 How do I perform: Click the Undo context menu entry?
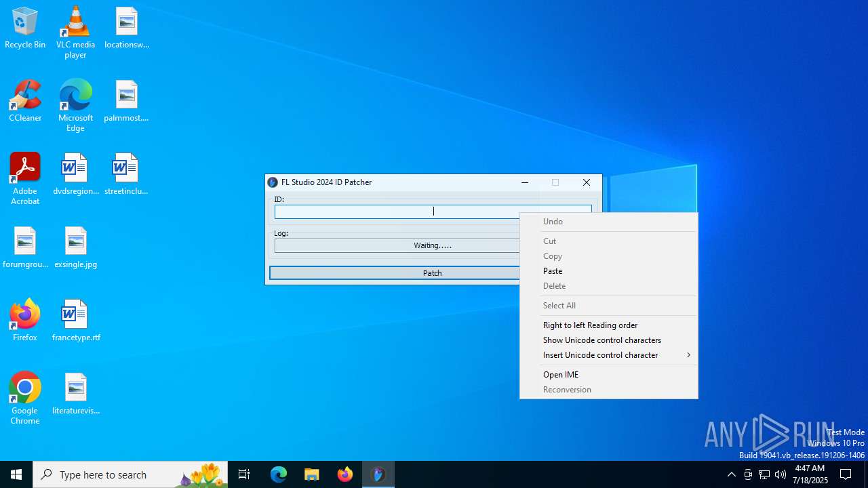[x=608, y=222]
